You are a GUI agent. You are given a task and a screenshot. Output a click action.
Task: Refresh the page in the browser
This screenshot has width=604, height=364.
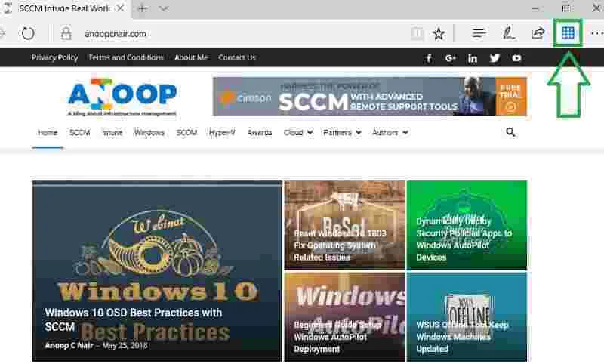[x=28, y=33]
